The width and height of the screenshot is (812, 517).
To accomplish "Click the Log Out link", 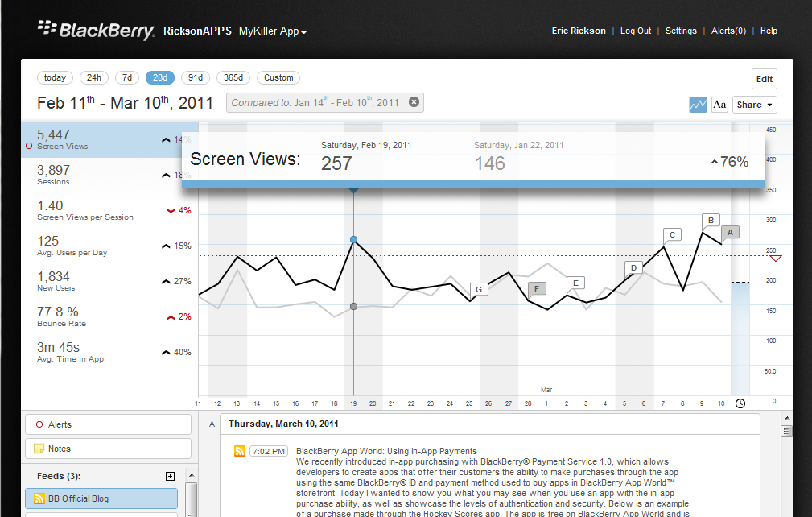I will [x=636, y=31].
